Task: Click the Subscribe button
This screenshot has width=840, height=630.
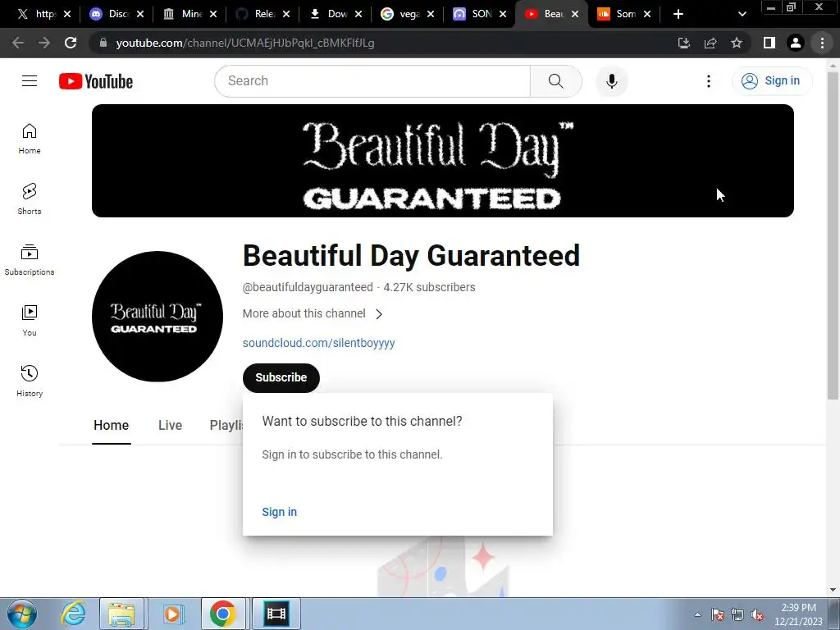Action: pyautogui.click(x=281, y=377)
